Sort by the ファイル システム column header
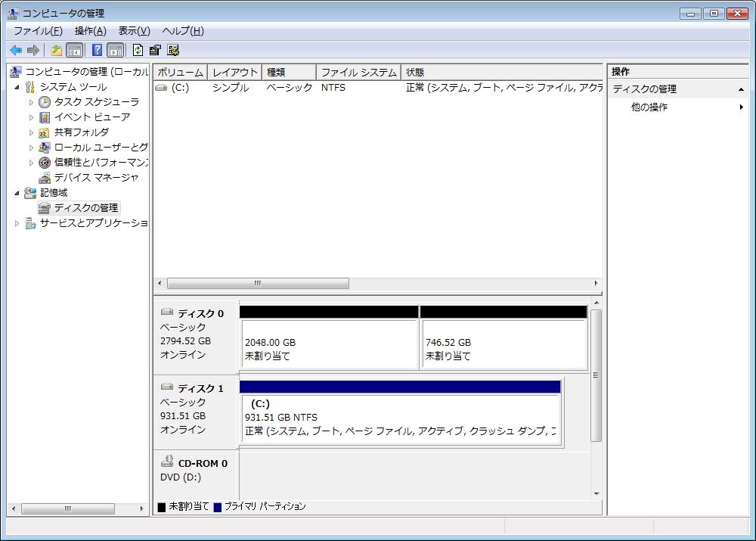The image size is (756, 541). tap(358, 73)
